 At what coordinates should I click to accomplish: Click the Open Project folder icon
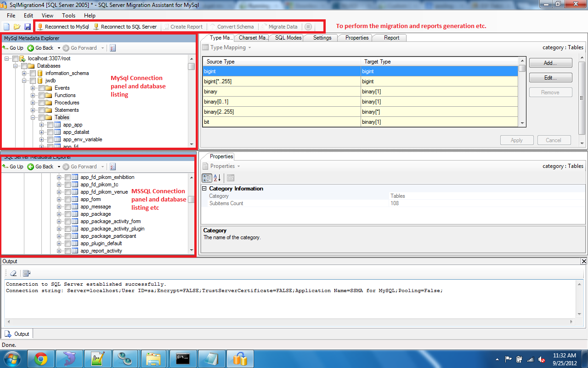pyautogui.click(x=17, y=27)
